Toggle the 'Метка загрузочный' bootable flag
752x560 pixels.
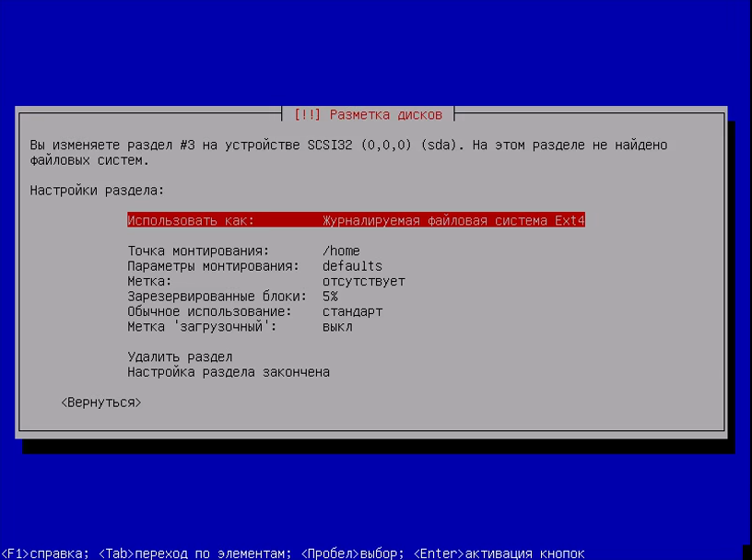click(x=240, y=327)
